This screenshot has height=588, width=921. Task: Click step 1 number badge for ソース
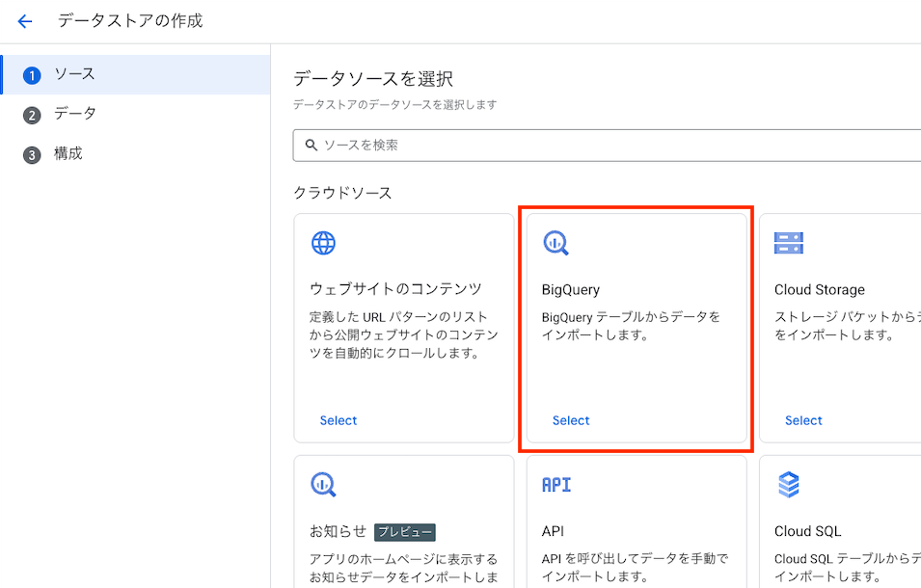pyautogui.click(x=32, y=75)
